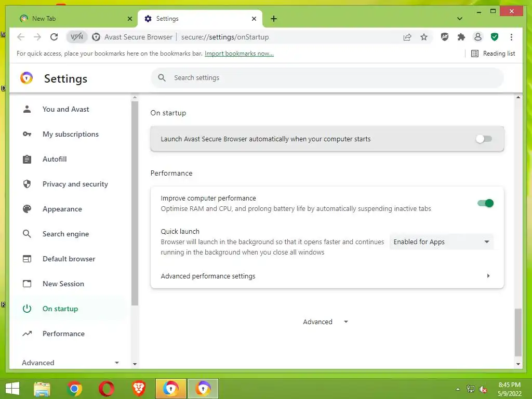Launch Google Chrome from taskbar

point(74,389)
